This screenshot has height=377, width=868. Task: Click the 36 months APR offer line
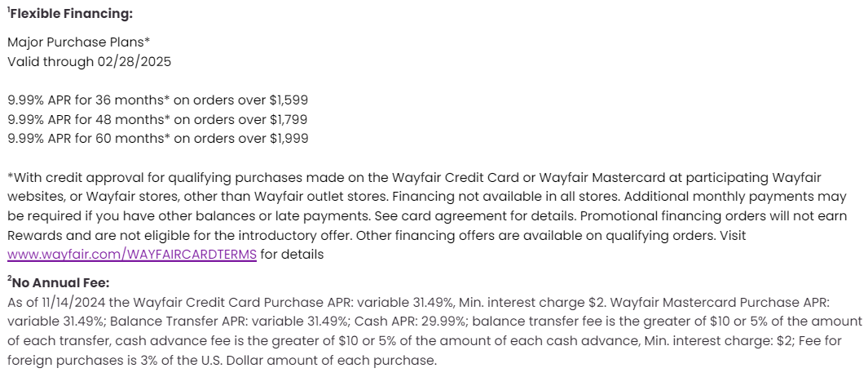[x=157, y=100]
